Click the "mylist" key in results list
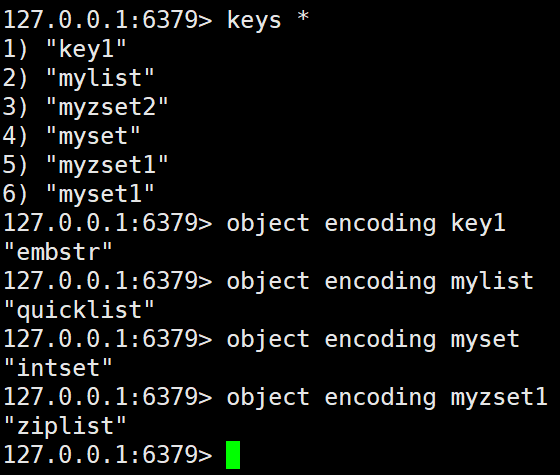 (x=100, y=78)
